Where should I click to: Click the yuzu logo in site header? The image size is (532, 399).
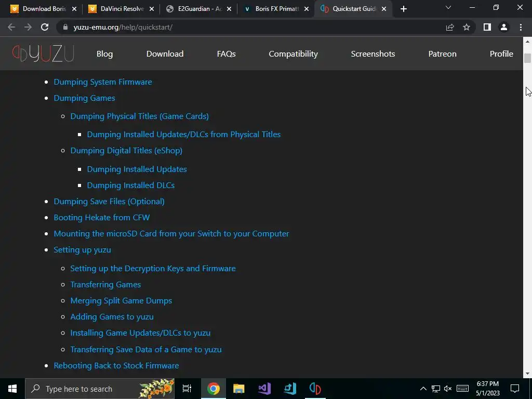point(43,54)
